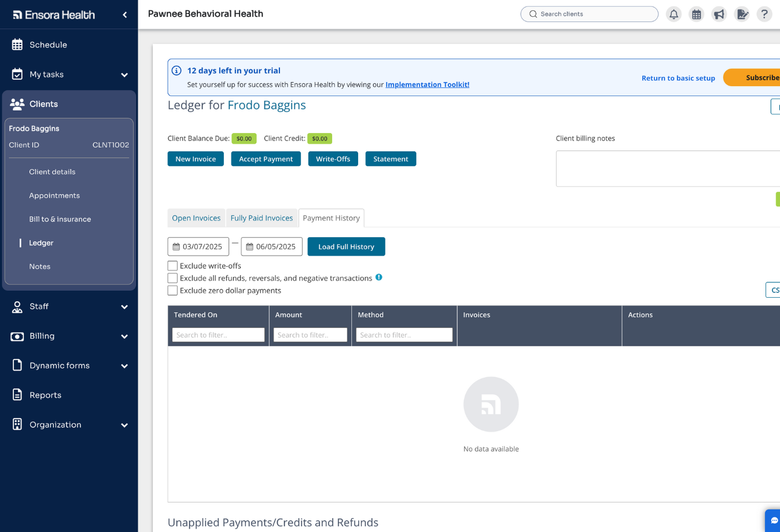Check Exclude all refunds, reversals, negative transactions
780x532 pixels.
pyautogui.click(x=172, y=278)
